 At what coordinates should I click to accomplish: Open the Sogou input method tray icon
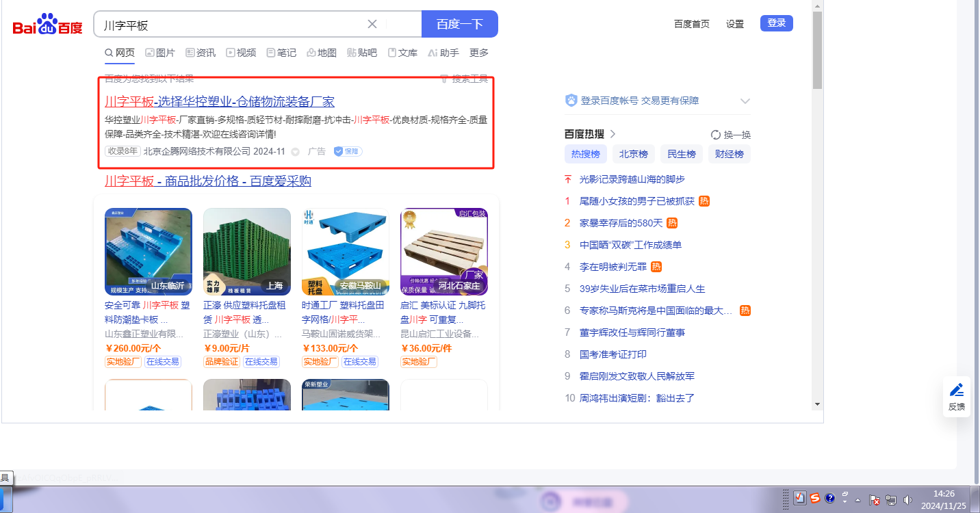click(815, 498)
